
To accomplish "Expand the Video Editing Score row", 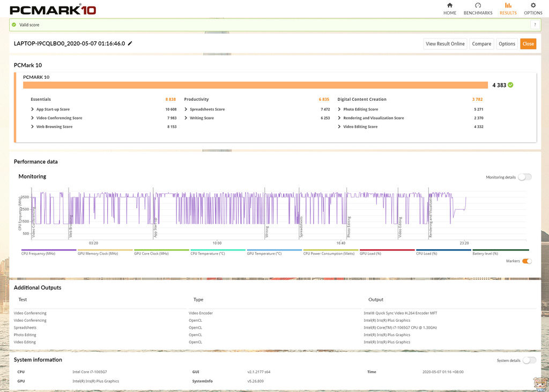I will (x=339, y=127).
